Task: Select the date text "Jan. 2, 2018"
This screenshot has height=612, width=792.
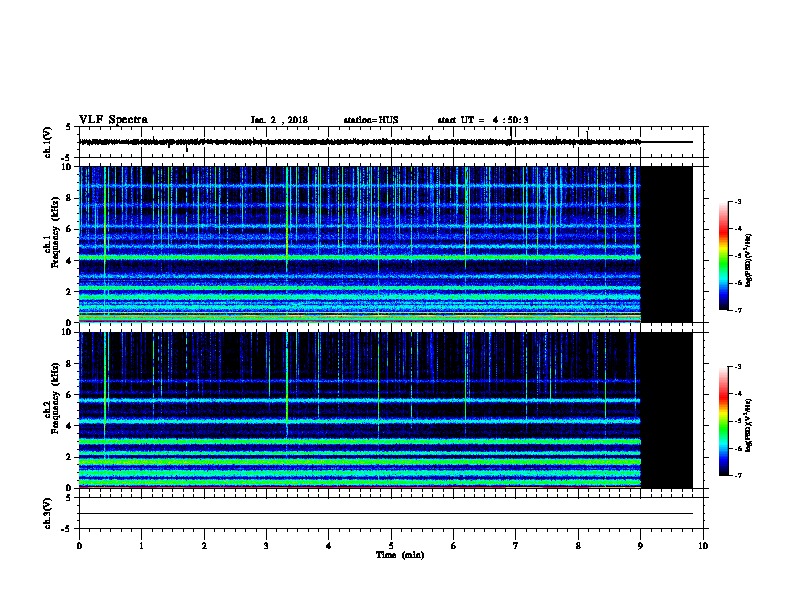Action: point(279,120)
